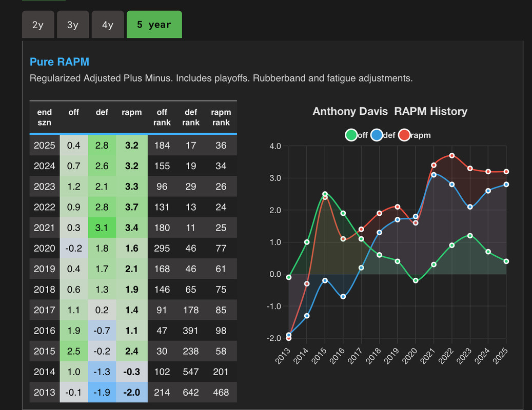Click the 11 def rank for 2021
Viewport: 532px width, 410px height.
coord(191,228)
